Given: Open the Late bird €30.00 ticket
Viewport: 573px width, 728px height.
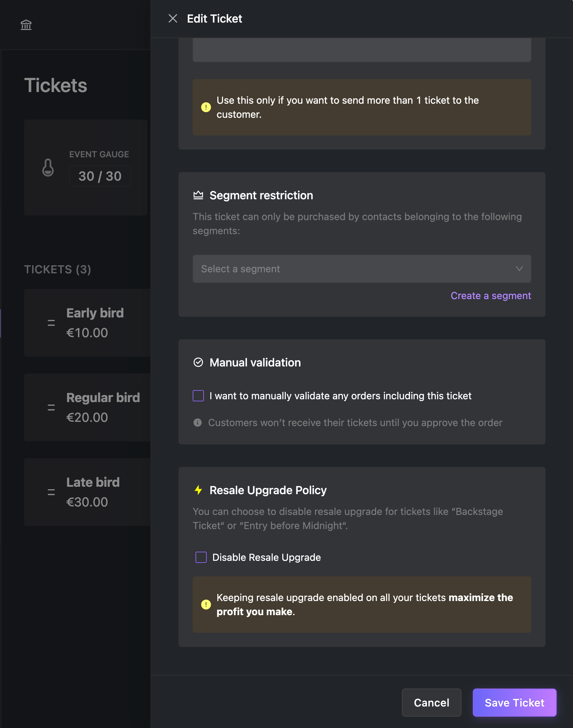Looking at the screenshot, I should coord(87,492).
